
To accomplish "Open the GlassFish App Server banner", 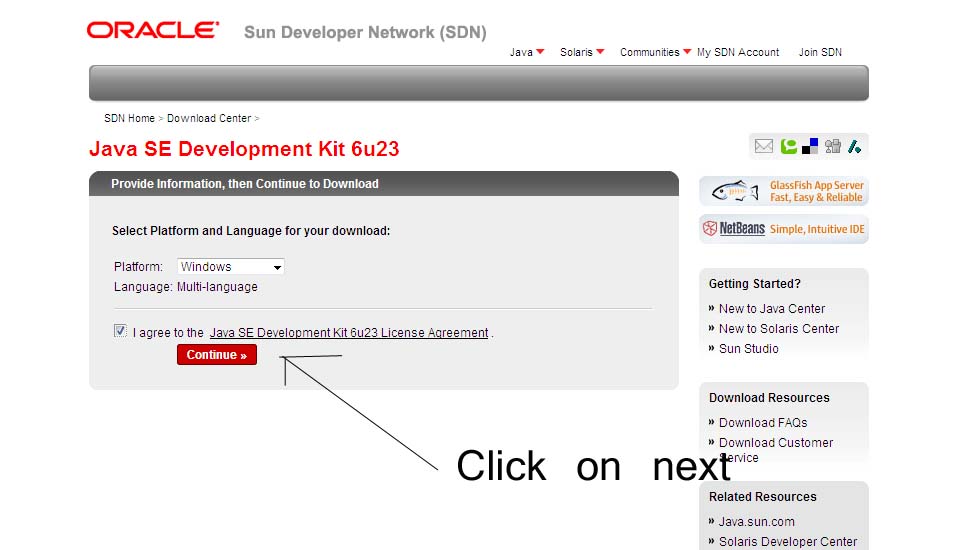I will 783,191.
